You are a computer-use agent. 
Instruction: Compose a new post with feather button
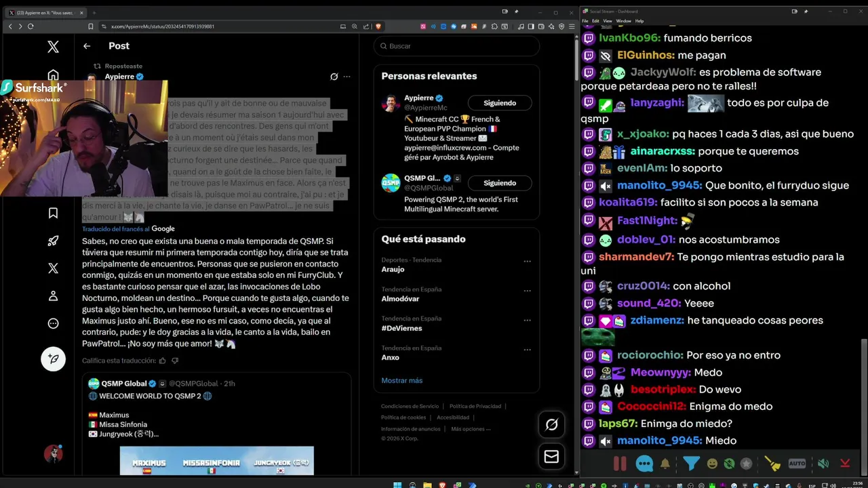(x=53, y=359)
